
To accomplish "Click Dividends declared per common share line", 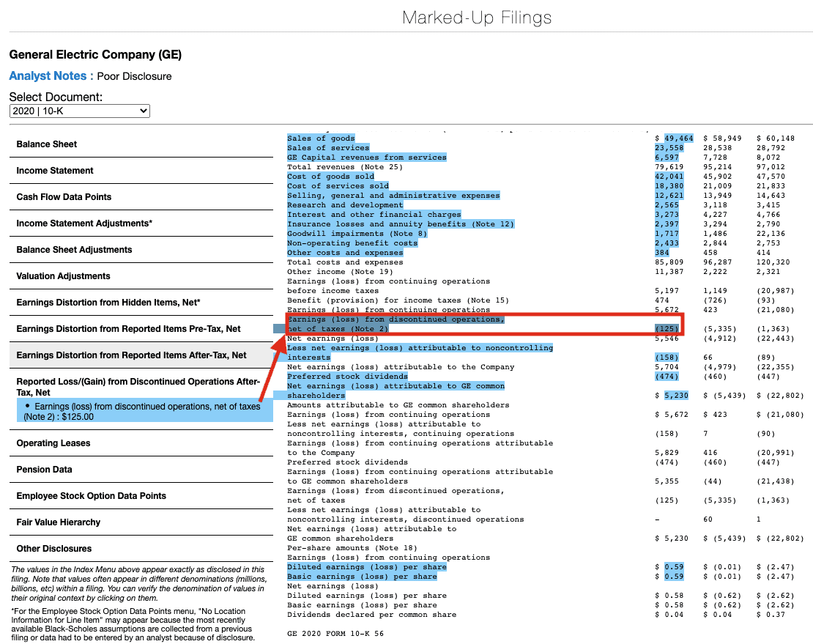I will click(372, 615).
